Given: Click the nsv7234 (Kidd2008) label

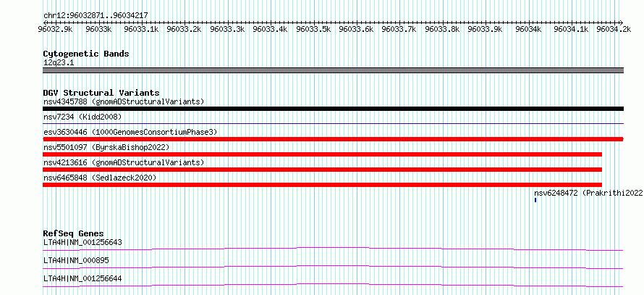Looking at the screenshot, I should [x=82, y=117].
